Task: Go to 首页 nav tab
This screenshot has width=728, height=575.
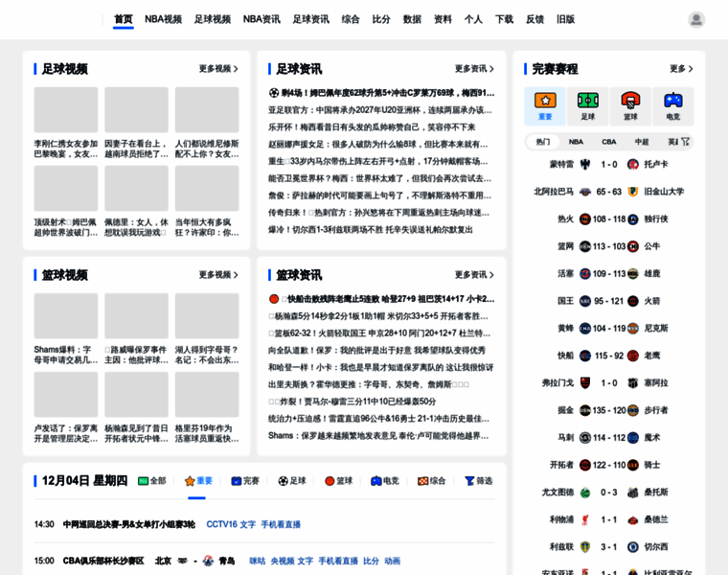Action: [x=123, y=19]
